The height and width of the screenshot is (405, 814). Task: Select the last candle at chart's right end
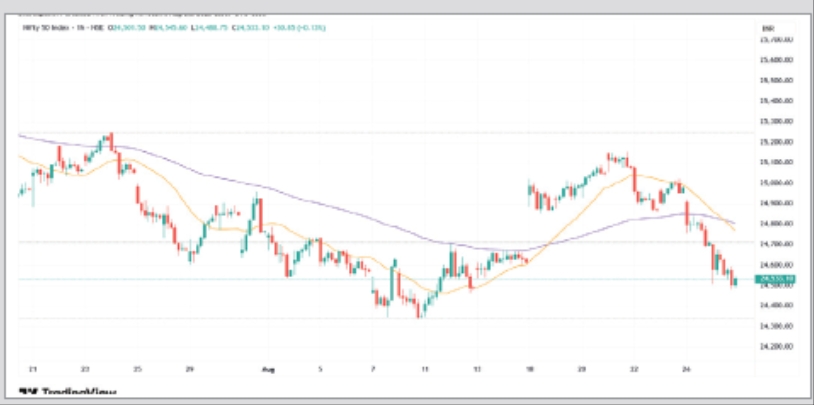point(736,281)
